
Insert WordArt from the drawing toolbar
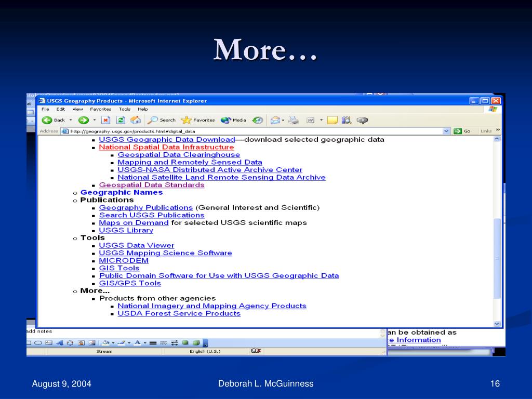[x=60, y=343]
